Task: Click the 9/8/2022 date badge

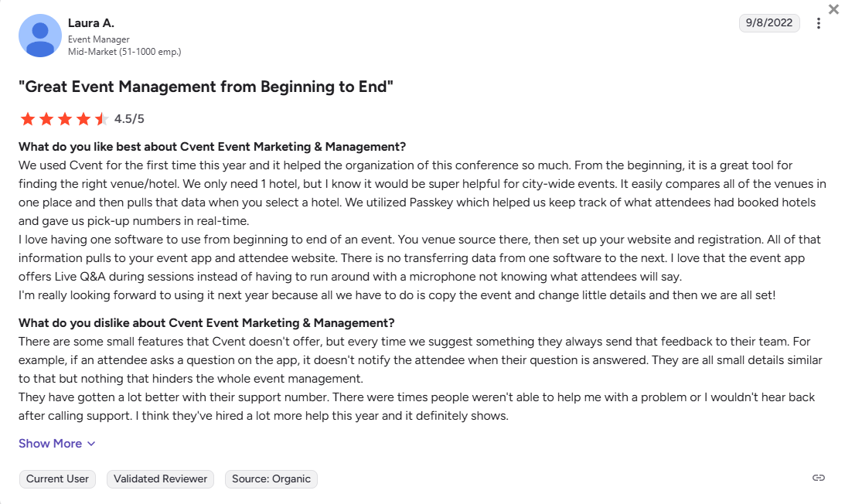Action: (769, 22)
